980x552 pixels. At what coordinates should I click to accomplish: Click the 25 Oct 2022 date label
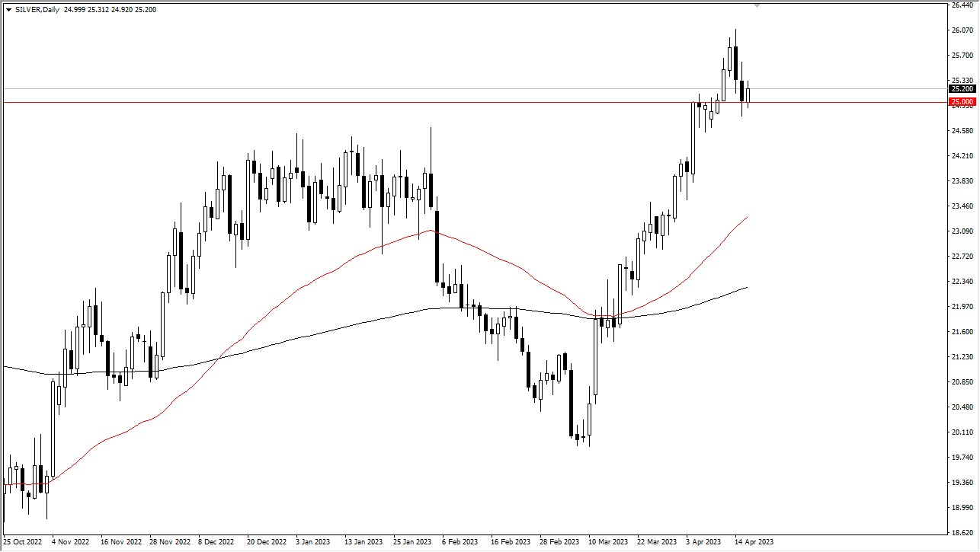23,542
